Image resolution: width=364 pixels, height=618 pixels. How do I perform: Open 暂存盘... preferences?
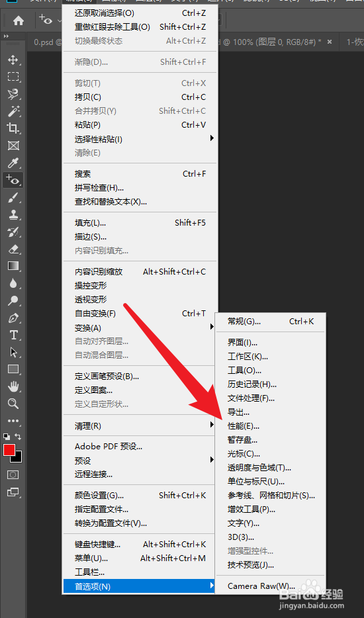tap(270, 440)
